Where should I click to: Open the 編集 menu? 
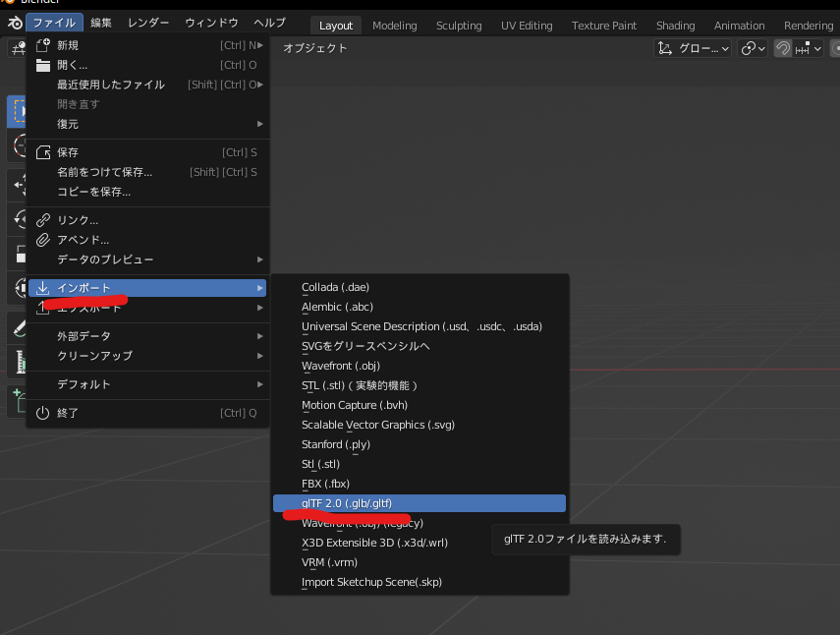pyautogui.click(x=101, y=23)
